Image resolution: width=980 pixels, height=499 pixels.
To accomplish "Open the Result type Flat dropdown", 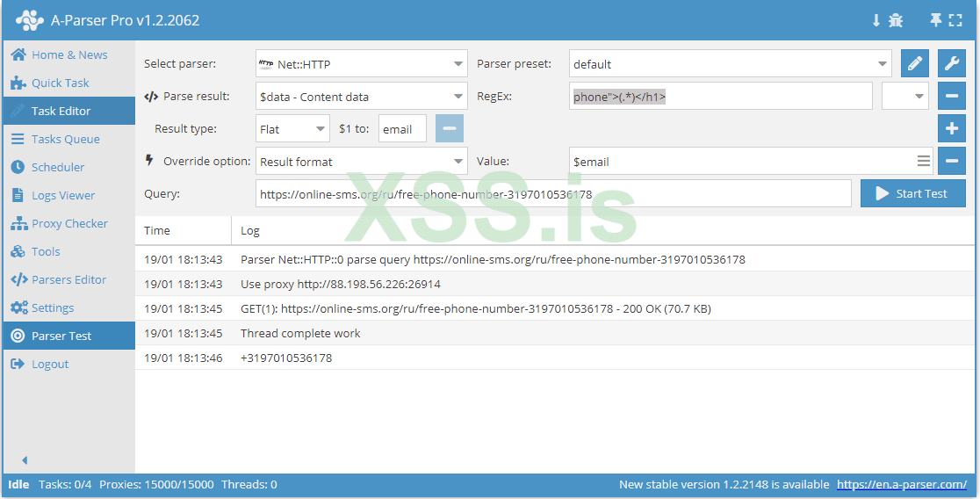I will 292,129.
